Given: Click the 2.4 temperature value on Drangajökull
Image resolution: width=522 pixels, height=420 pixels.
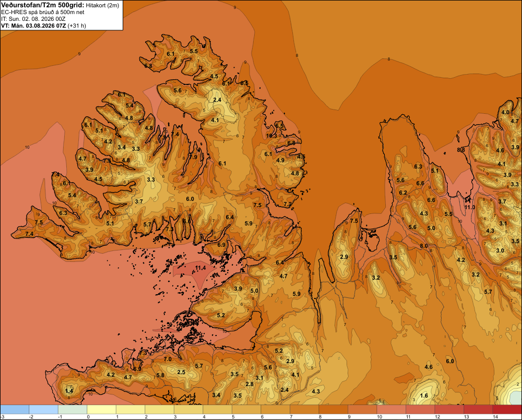Looking at the screenshot, I should tap(217, 100).
